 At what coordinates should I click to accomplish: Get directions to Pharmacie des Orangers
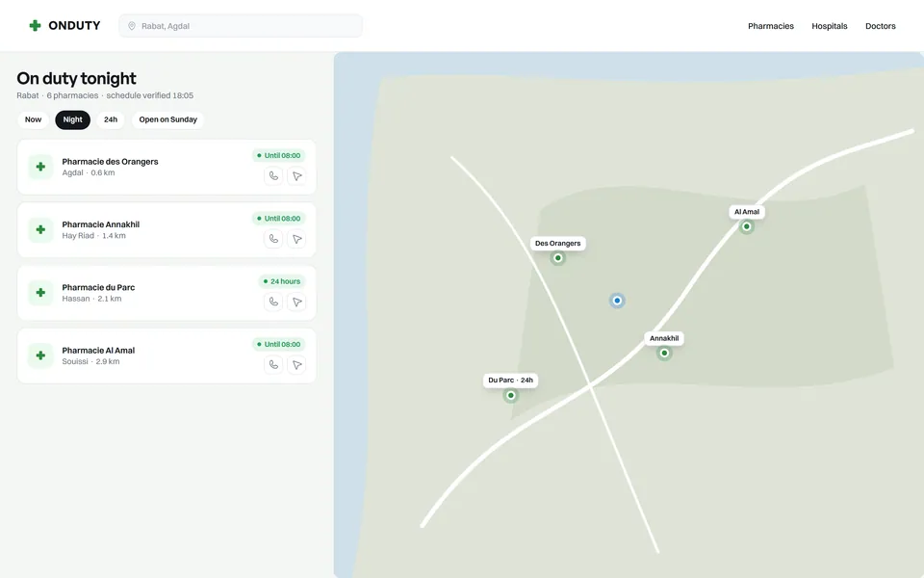point(297,175)
